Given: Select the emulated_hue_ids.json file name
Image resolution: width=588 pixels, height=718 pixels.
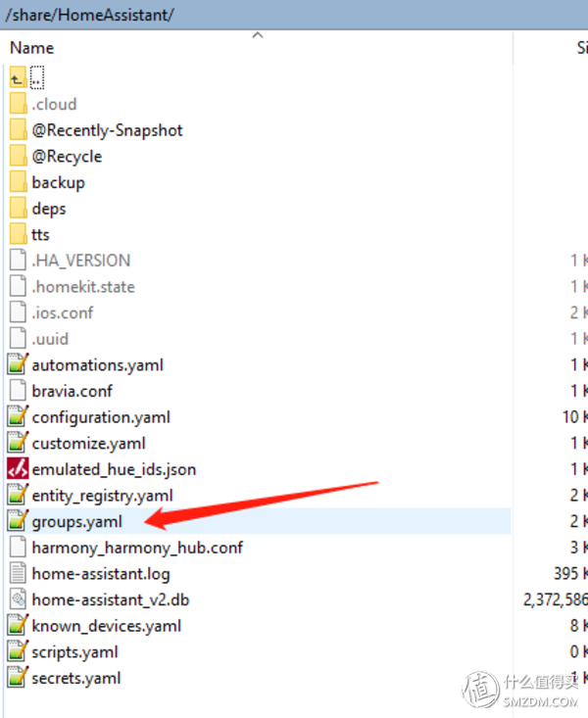Looking at the screenshot, I should pos(114,469).
